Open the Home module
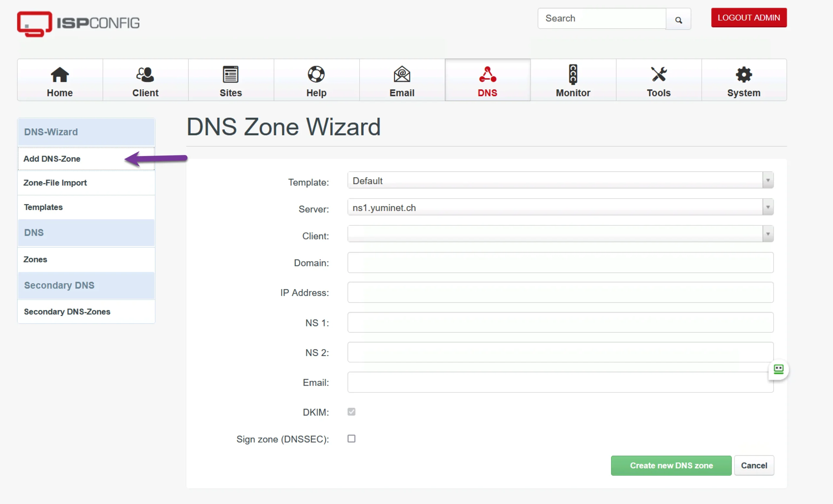Image resolution: width=833 pixels, height=504 pixels. pos(60,80)
